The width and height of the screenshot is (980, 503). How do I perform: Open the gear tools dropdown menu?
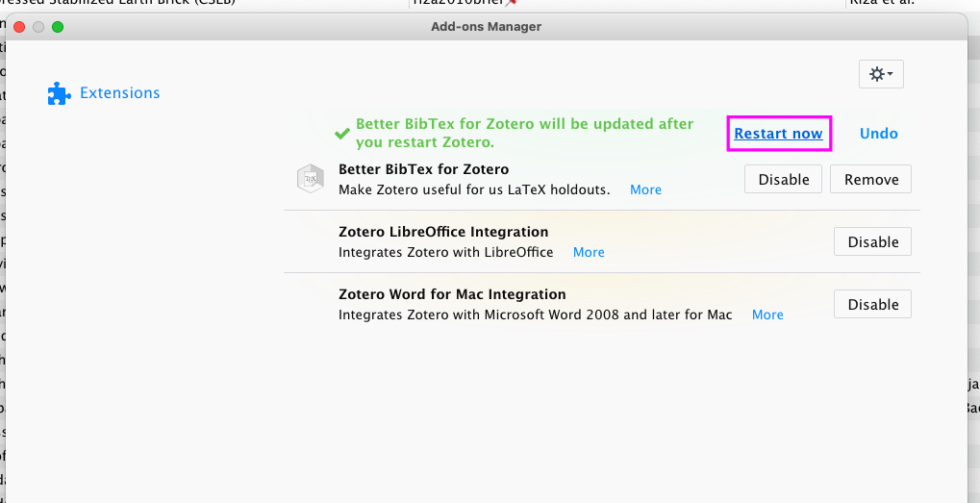880,74
